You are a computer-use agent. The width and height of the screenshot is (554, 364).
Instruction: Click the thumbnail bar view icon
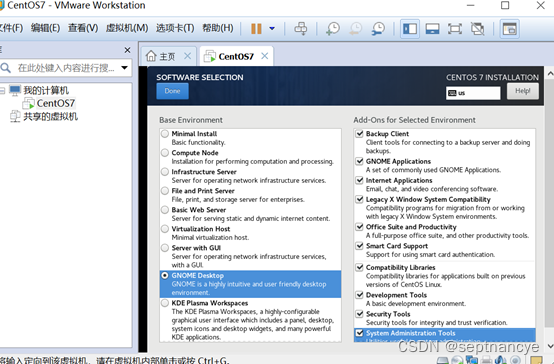coord(432,29)
